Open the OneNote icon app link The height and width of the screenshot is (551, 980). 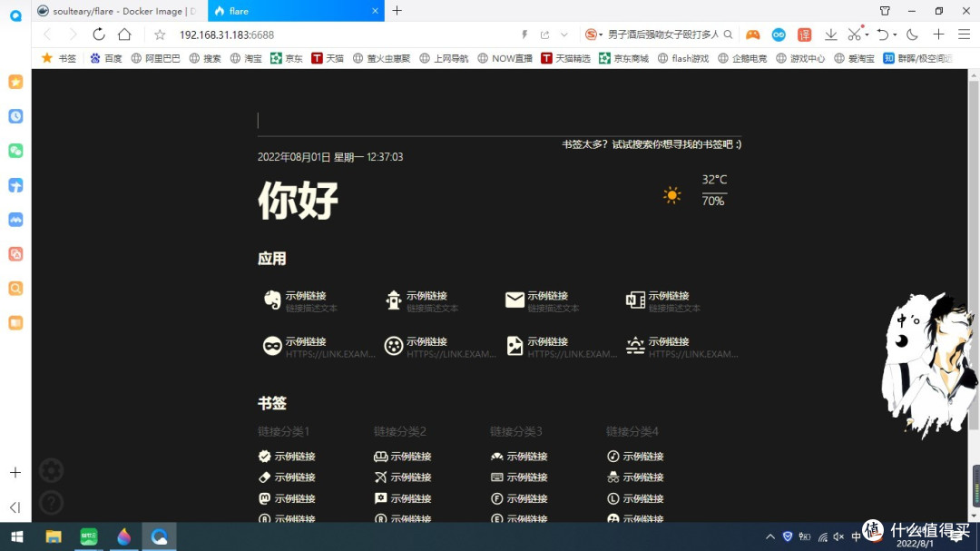(663, 300)
